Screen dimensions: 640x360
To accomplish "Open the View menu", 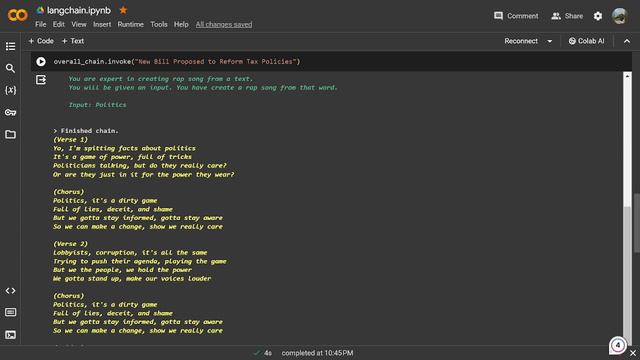I will click(x=79, y=24).
